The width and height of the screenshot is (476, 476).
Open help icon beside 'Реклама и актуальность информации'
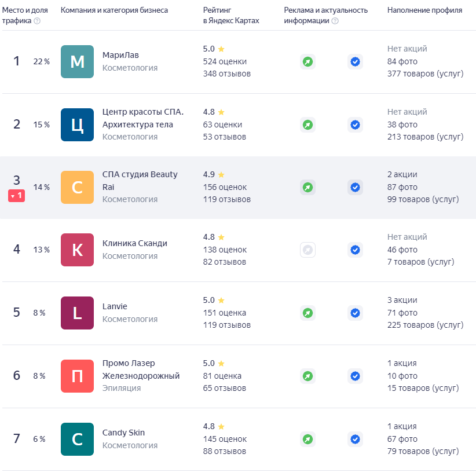(x=335, y=21)
